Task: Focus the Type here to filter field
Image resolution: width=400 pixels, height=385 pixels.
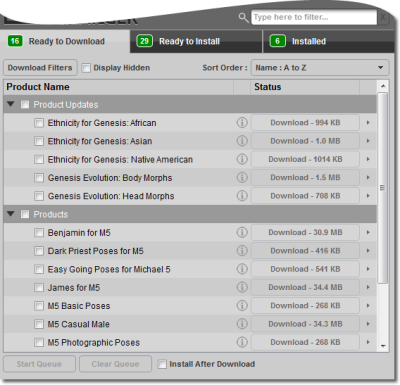Action: point(314,17)
